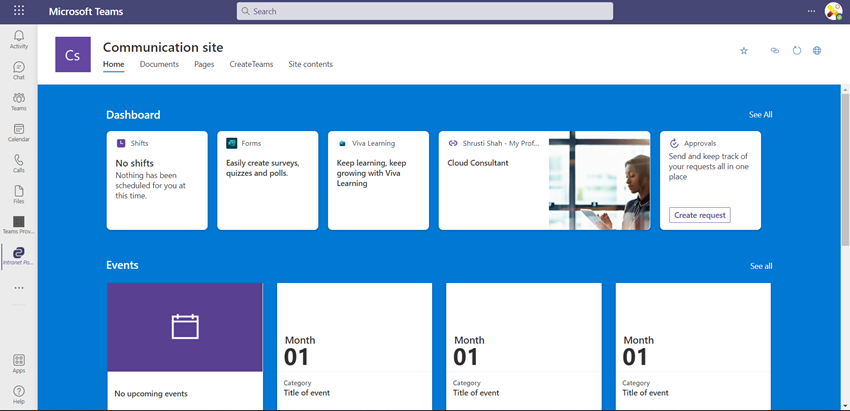Open Calendar in the left rail
Image resolution: width=850 pixels, height=411 pixels.
click(x=19, y=133)
